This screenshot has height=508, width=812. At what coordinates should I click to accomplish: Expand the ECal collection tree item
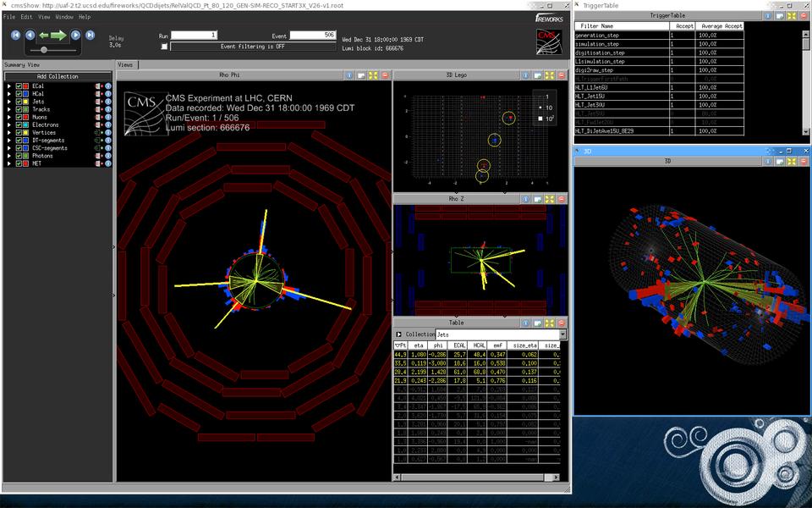[x=9, y=86]
